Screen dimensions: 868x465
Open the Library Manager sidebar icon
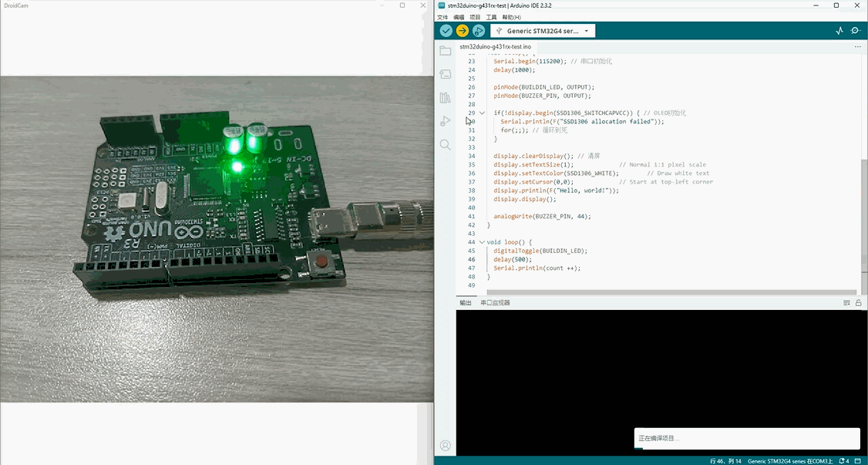(x=445, y=98)
